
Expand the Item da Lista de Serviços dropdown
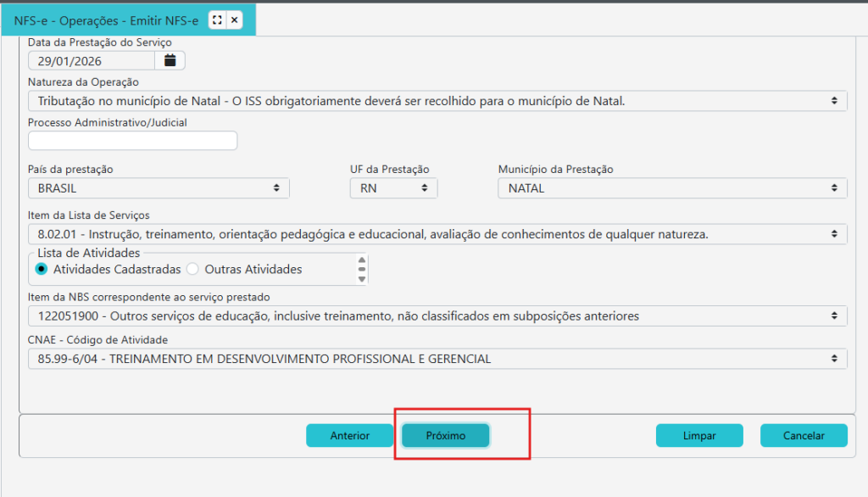click(x=437, y=233)
